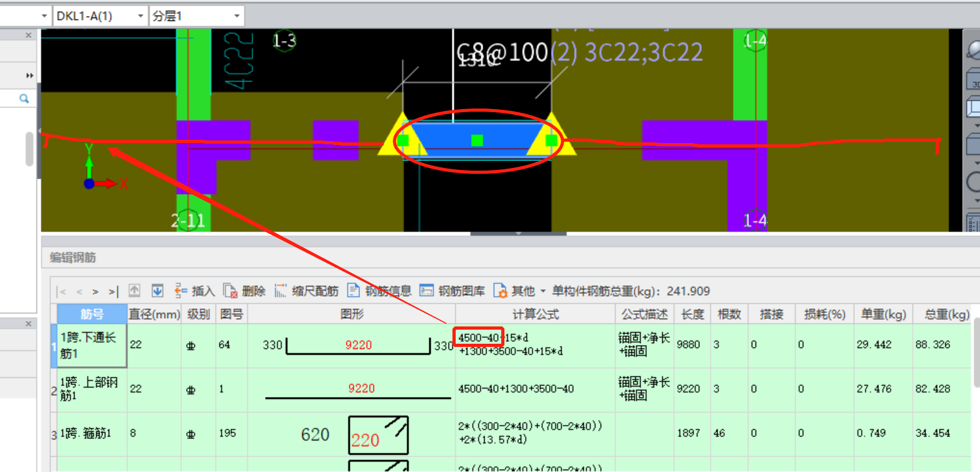This screenshot has height=472, width=980.
Task: Select row 1跨.下通长筋1
Action: tap(92, 345)
